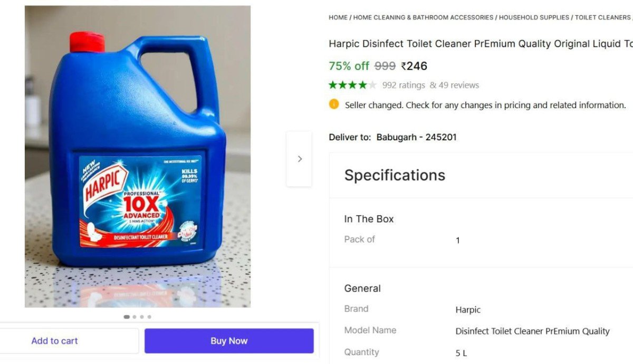Select the fourth image carousel dot
Viewport: 633px width, 364px height.
[x=149, y=317]
